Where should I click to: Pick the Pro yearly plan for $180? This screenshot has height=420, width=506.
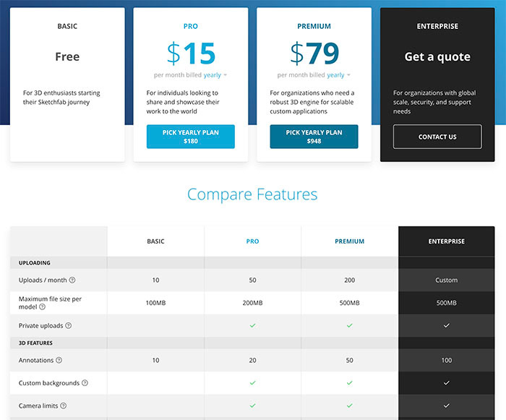[191, 137]
